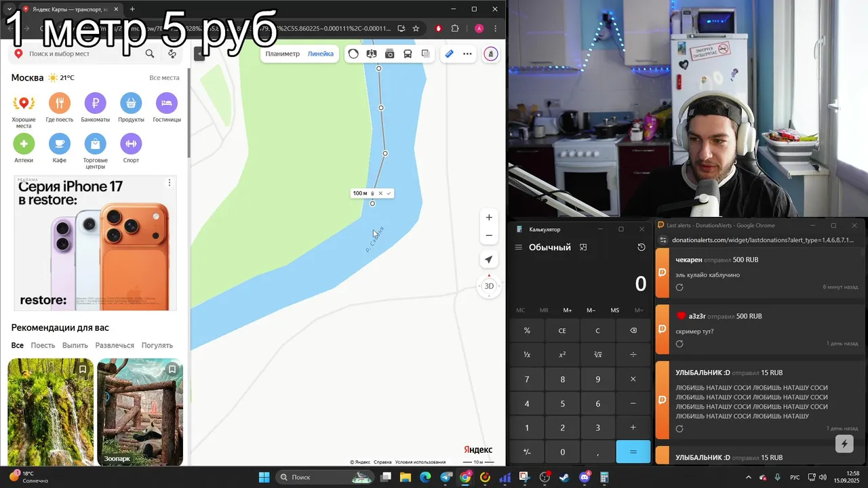This screenshot has width=868, height=488.
Task: Open the three-dots more menu on map
Action: pos(467,54)
